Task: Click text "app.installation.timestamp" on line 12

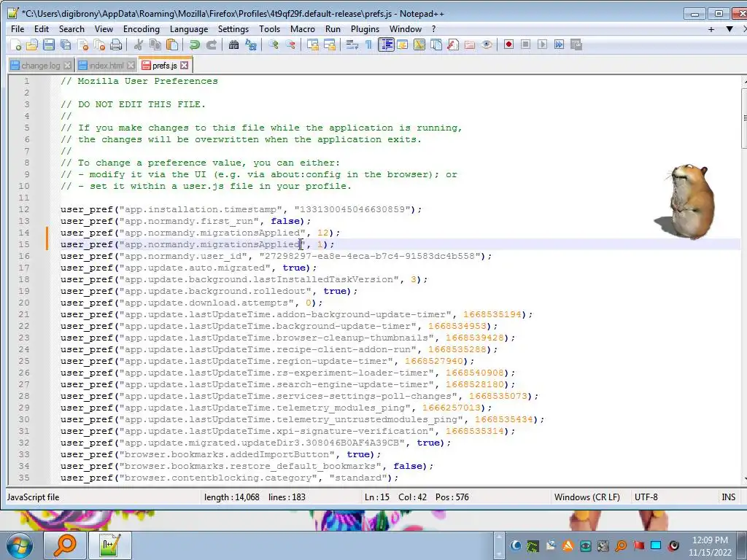Action: (201, 209)
